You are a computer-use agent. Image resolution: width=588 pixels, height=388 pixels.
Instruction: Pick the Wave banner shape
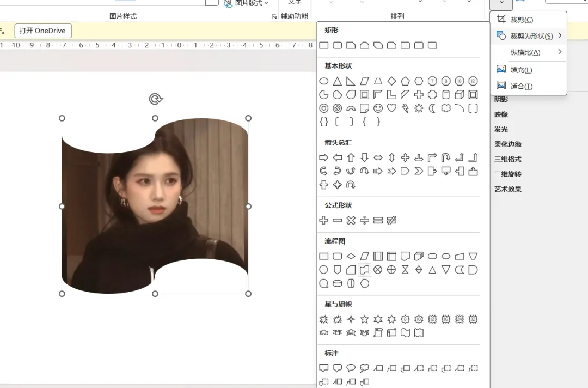coord(405,333)
